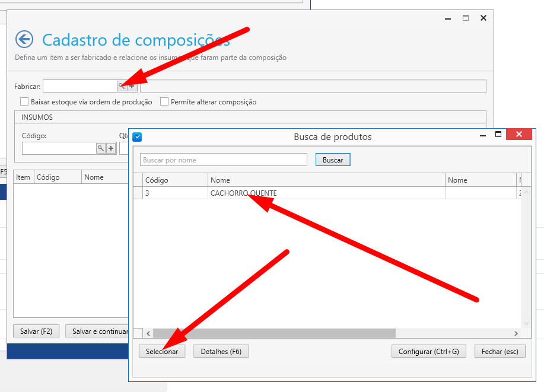This screenshot has height=392, width=544.
Task: Click row selector cell for CACHORRO QUENTE
Action: (x=138, y=193)
